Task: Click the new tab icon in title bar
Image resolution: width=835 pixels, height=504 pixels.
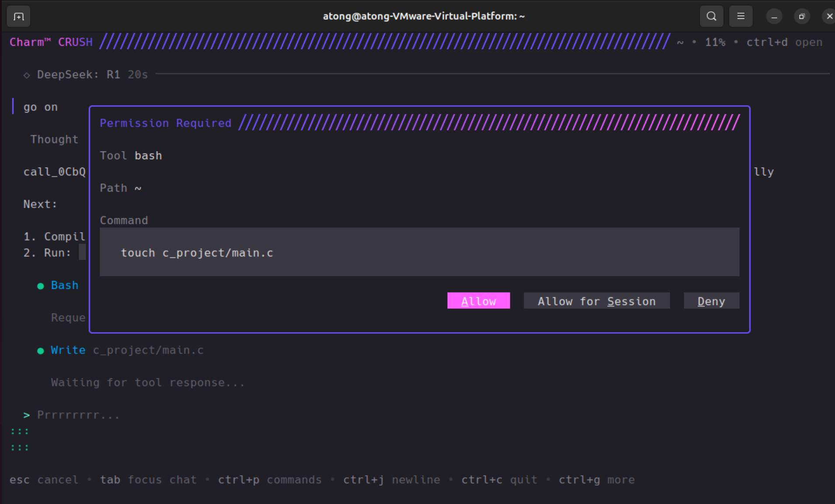Action: [x=19, y=17]
